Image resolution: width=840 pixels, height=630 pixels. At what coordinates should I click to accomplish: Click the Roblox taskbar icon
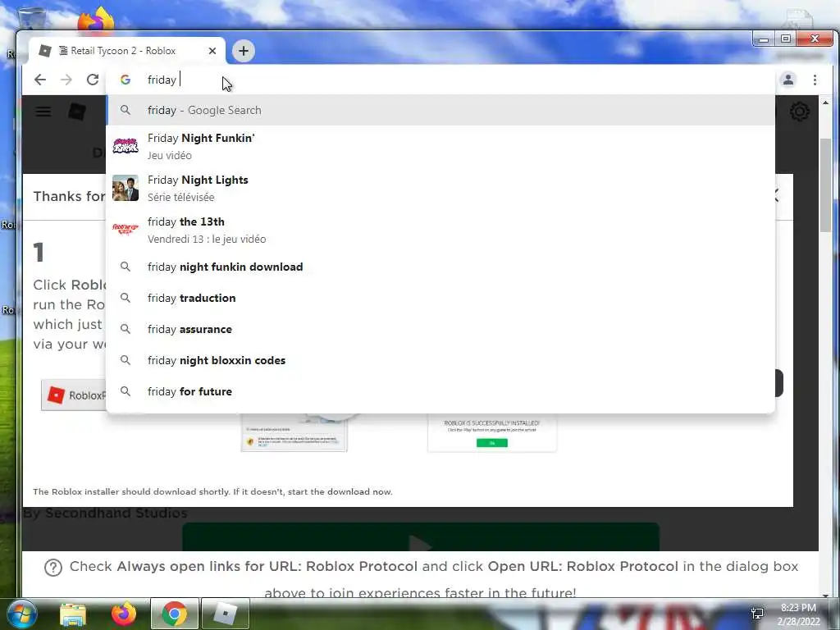(x=225, y=614)
